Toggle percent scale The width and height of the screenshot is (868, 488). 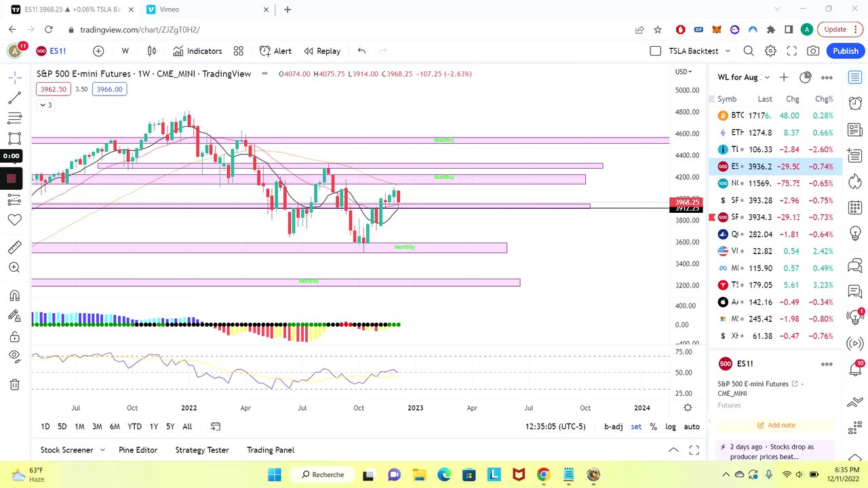coord(653,426)
